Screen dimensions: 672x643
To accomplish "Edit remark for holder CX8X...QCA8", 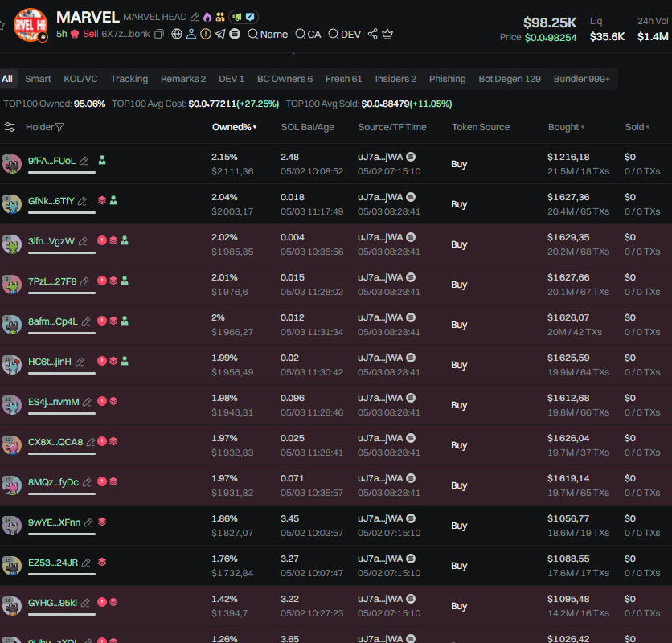I will (x=91, y=442).
